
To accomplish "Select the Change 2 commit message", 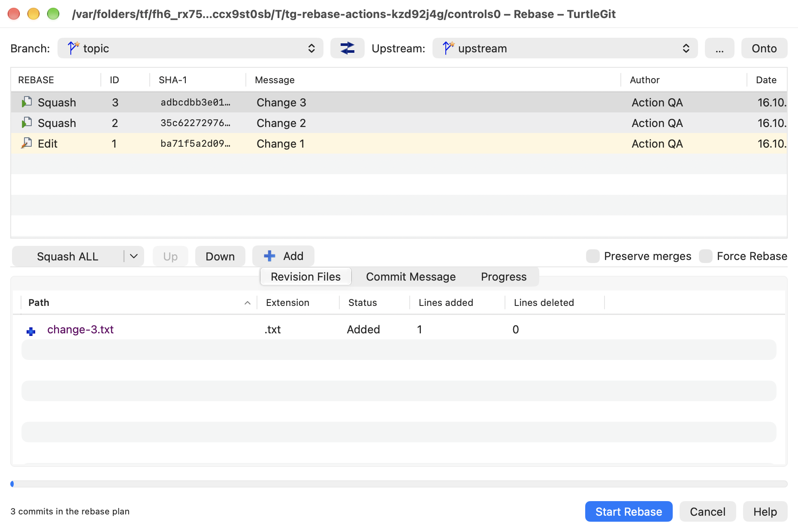I will pyautogui.click(x=281, y=123).
